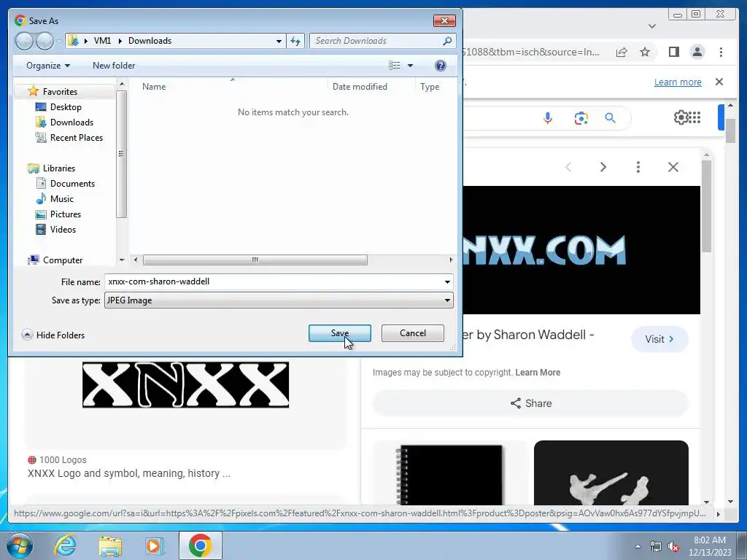Click the muted volume tray icon
The width and height of the screenshot is (747, 560).
click(x=673, y=546)
